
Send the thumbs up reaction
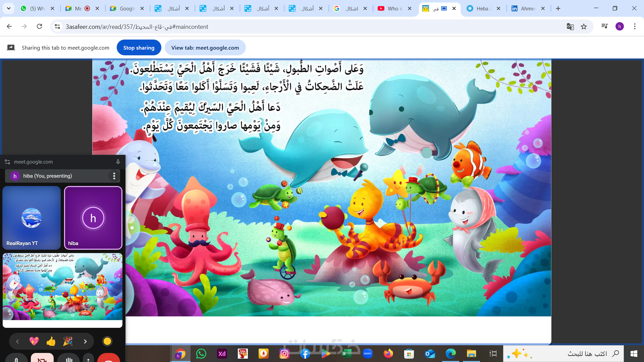coord(51,341)
